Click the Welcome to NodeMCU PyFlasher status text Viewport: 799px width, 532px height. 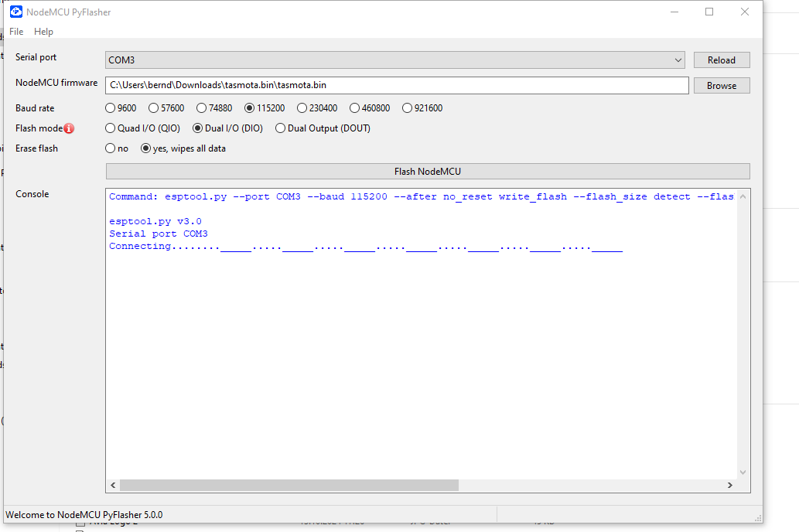tap(84, 515)
